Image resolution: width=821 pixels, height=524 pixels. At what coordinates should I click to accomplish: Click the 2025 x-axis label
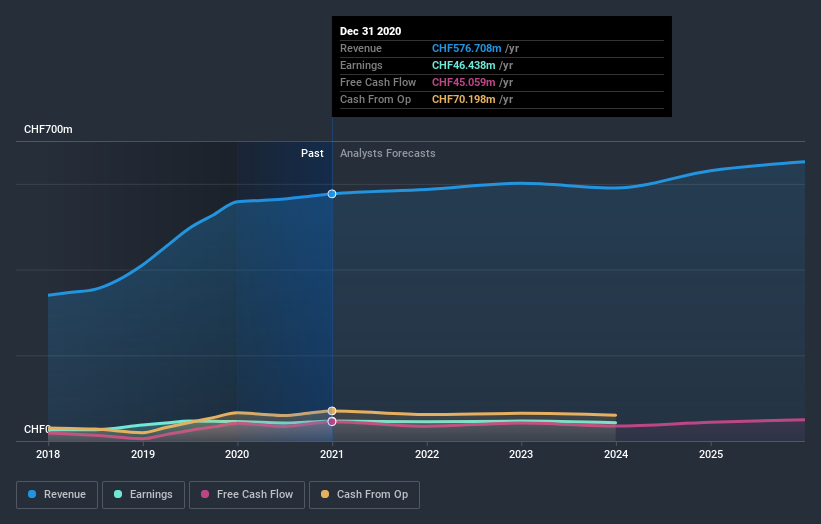711,454
